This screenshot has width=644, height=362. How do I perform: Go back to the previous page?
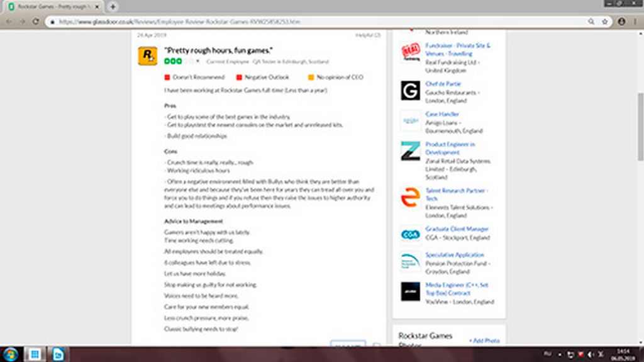9,21
